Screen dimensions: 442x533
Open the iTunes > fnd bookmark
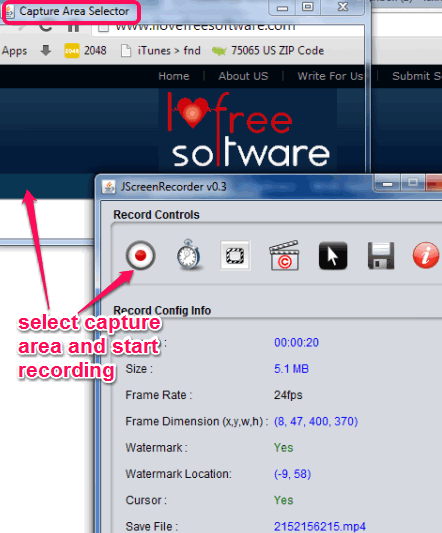click(x=161, y=51)
